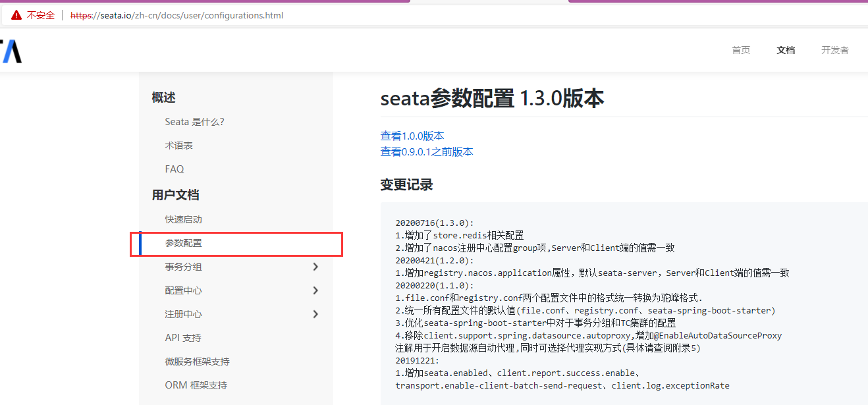This screenshot has height=405, width=868.
Task: Click the 概述 sidebar section heading
Action: pos(163,97)
